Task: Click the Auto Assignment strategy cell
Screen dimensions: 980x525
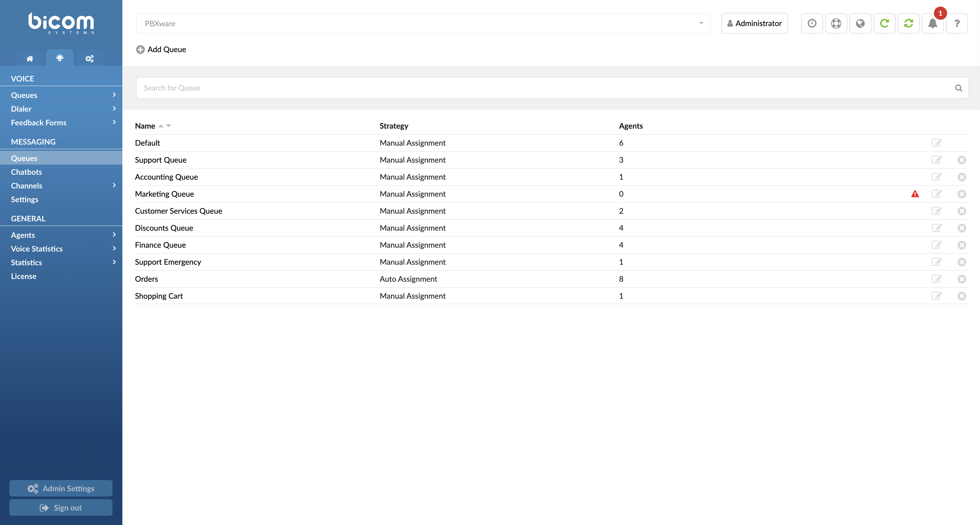Action: click(x=409, y=279)
